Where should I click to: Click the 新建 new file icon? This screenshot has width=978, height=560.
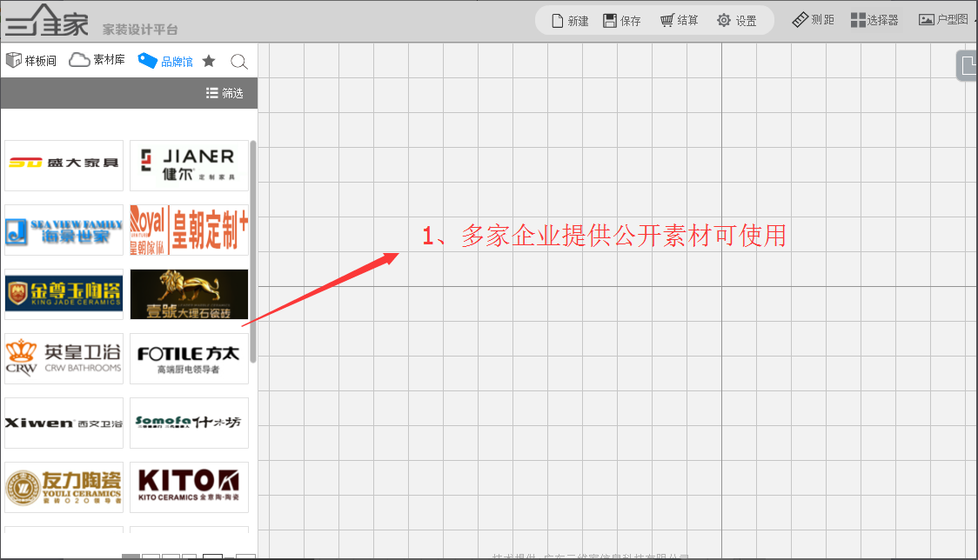click(558, 21)
